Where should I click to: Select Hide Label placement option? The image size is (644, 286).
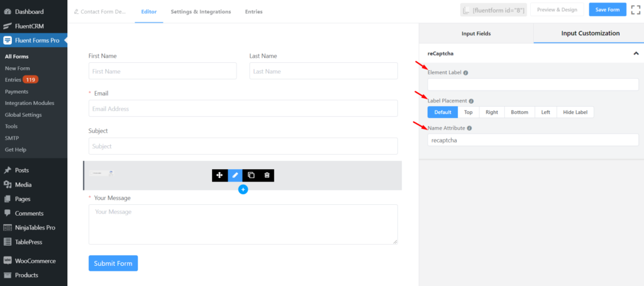(x=575, y=112)
